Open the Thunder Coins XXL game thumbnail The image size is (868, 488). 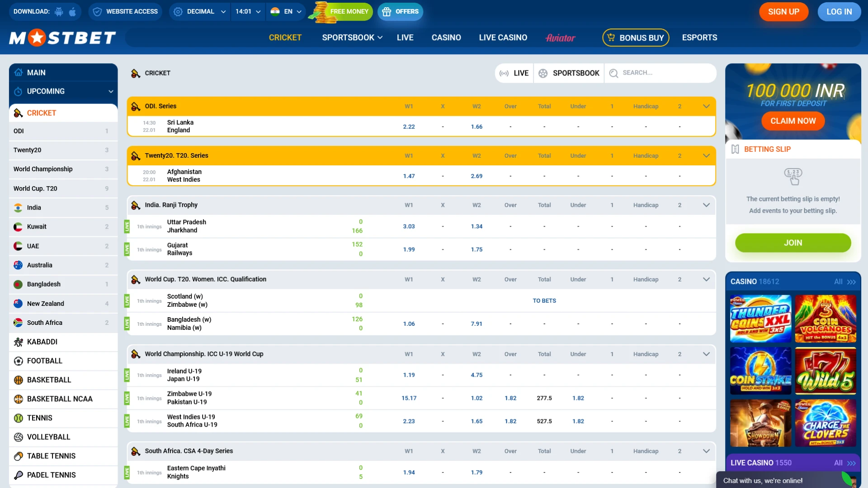[x=760, y=319]
